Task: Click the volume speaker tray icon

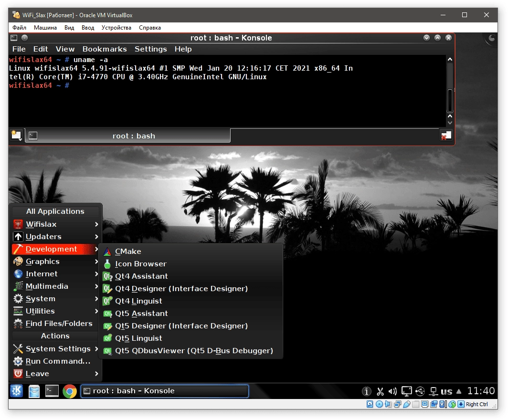Action: (x=392, y=391)
